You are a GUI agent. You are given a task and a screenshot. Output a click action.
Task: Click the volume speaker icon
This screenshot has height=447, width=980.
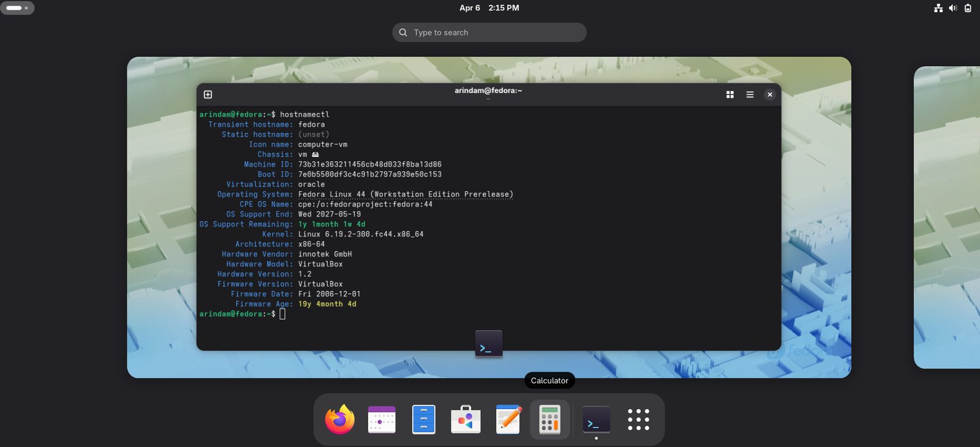click(x=952, y=8)
